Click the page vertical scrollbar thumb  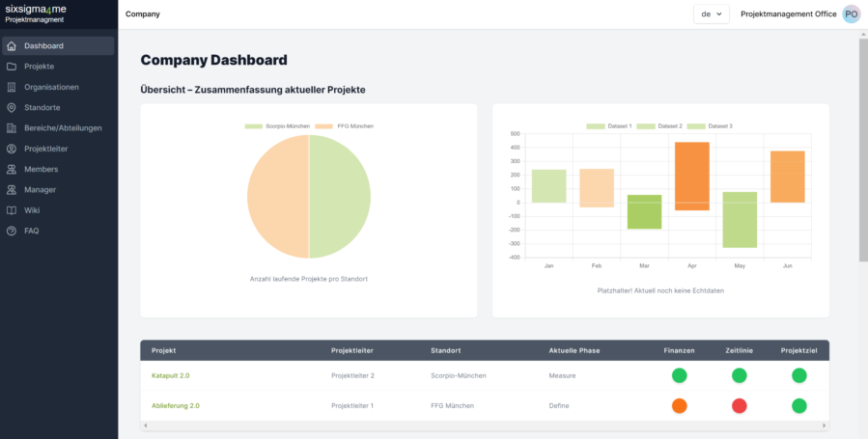[x=863, y=150]
